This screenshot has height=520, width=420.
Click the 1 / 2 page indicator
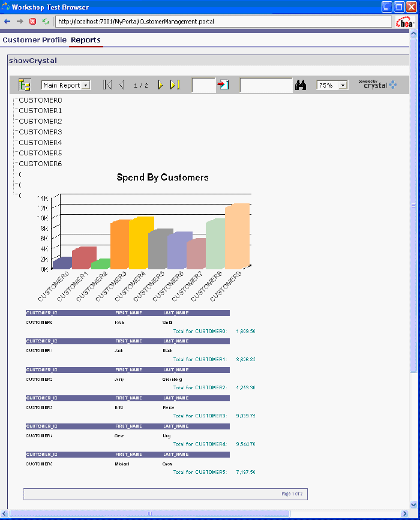pyautogui.click(x=140, y=85)
